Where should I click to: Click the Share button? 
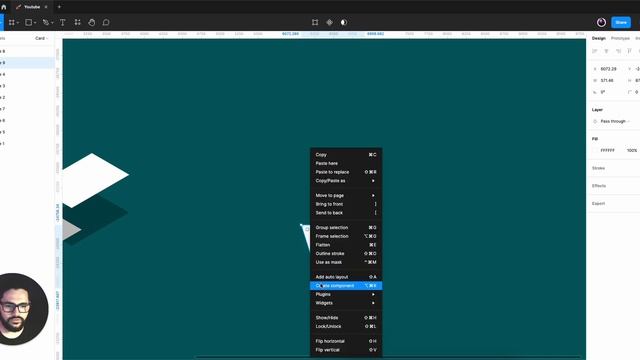coord(621,22)
